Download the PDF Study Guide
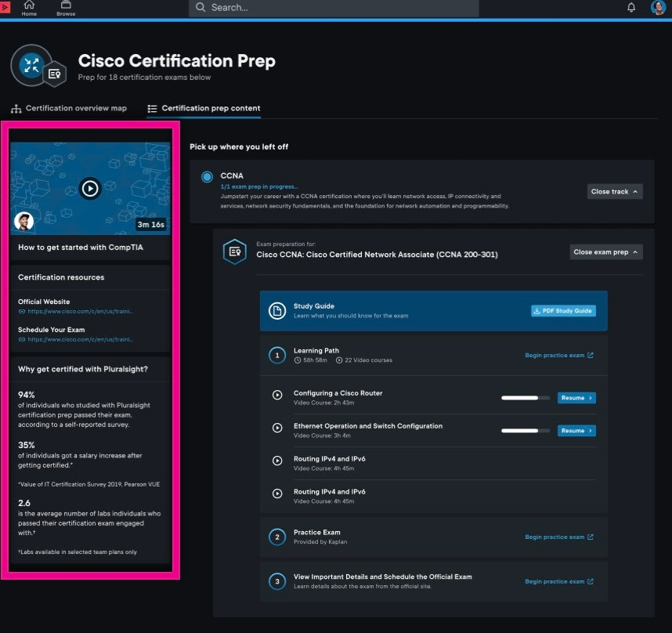 tap(562, 311)
